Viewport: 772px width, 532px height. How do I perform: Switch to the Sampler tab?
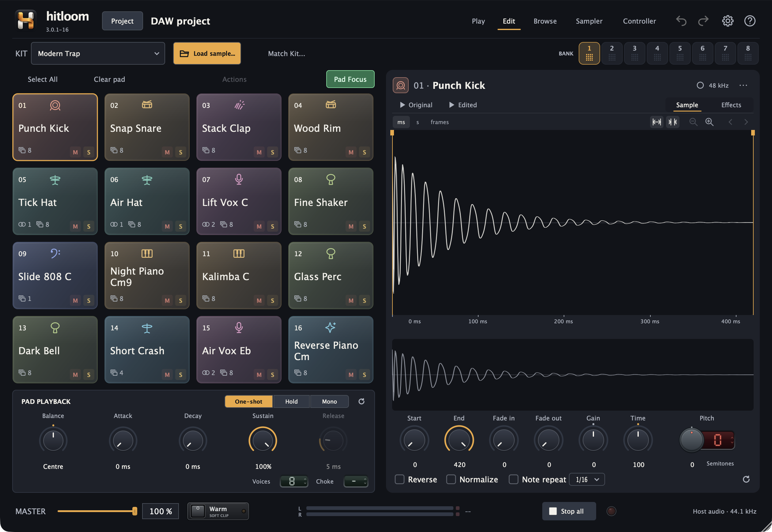tap(589, 21)
